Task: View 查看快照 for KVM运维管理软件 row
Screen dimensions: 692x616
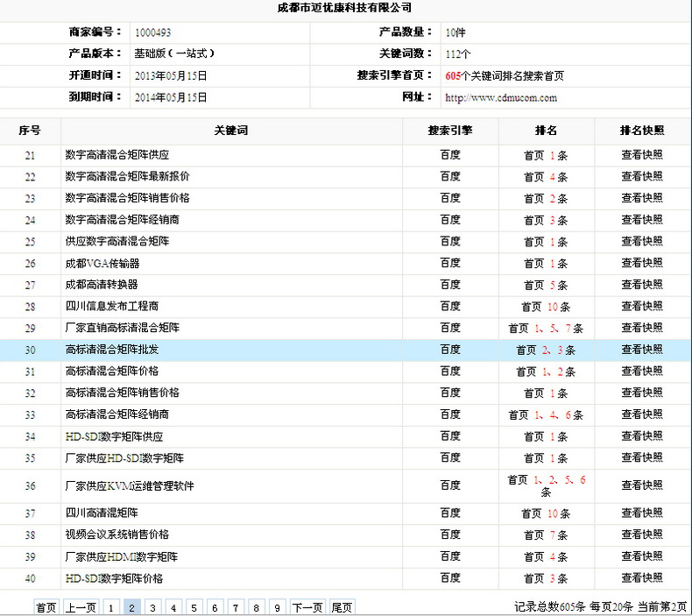Action: click(x=642, y=485)
